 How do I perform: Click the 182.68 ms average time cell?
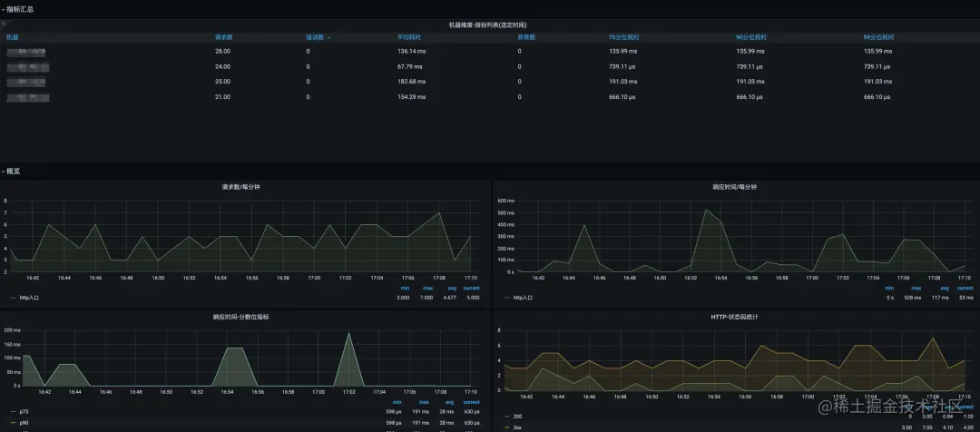pos(411,82)
